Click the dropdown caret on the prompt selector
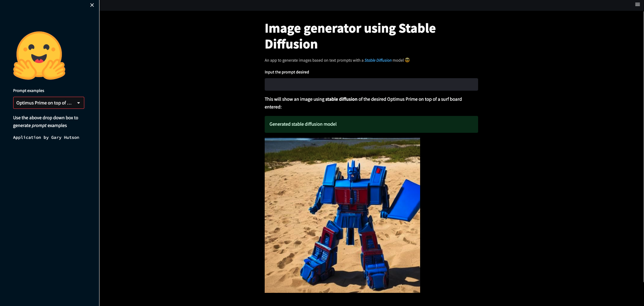 pyautogui.click(x=78, y=103)
